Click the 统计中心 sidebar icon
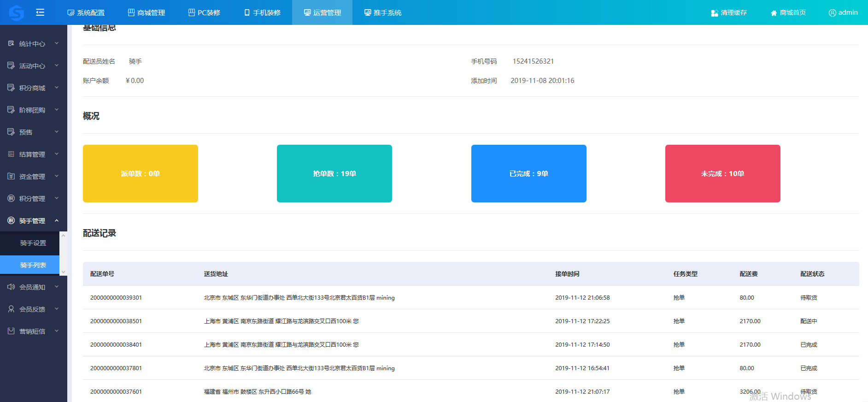The image size is (868, 402). 11,43
